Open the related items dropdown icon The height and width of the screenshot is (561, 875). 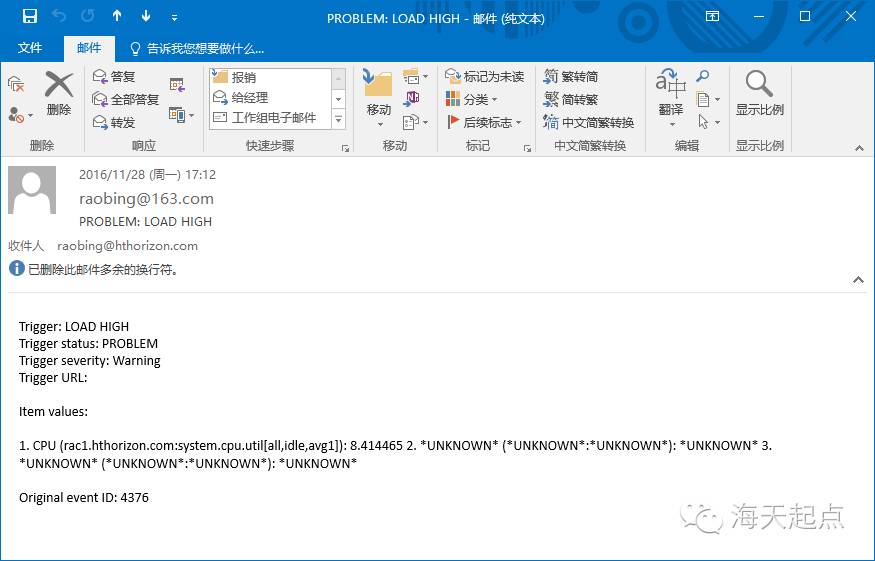click(708, 99)
